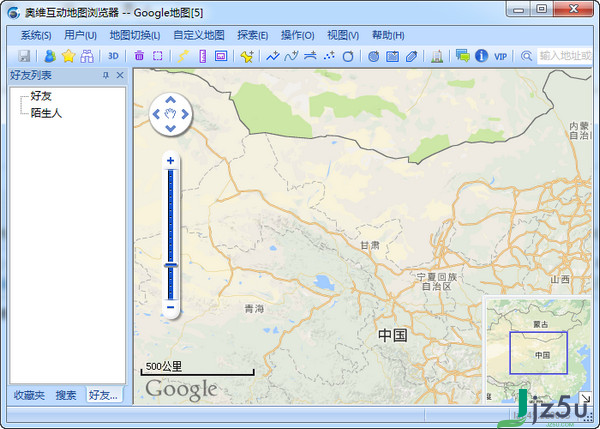600x429 pixels.
Task: Click the hand icon in pan control
Action: 170,114
